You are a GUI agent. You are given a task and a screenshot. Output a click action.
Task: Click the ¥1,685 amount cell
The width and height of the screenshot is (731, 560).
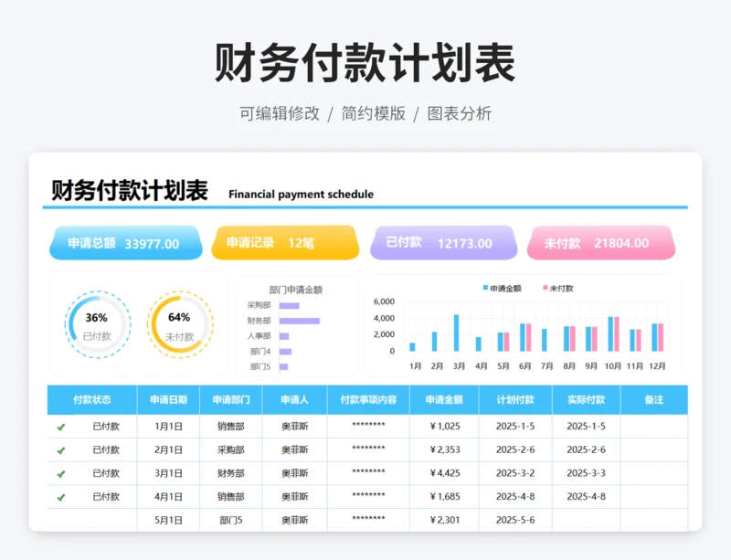(x=445, y=497)
